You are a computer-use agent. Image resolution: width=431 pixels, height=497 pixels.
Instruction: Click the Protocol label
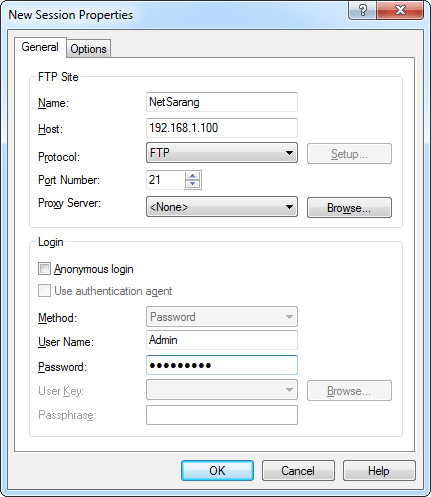59,157
